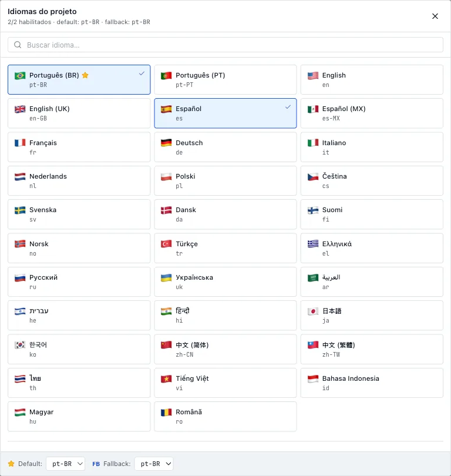Viewport: 451px width, 476px height.
Task: Click the Japanese flag on the ja card
Action: click(x=313, y=311)
